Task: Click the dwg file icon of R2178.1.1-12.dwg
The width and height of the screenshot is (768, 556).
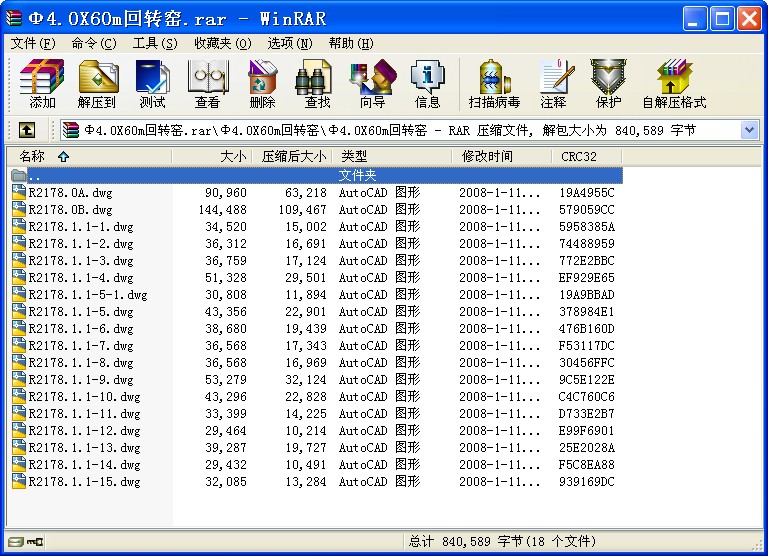Action: pos(19,430)
